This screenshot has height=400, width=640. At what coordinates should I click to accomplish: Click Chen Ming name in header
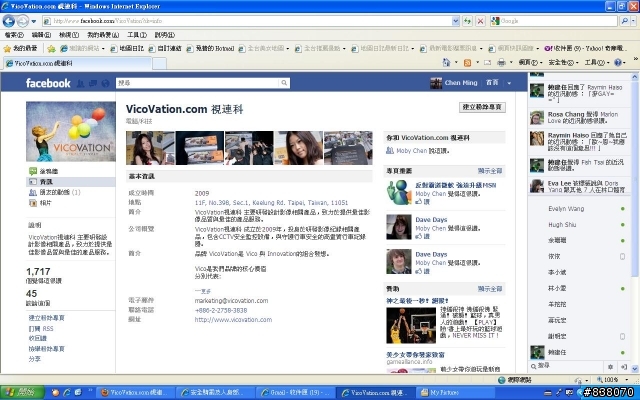point(461,83)
